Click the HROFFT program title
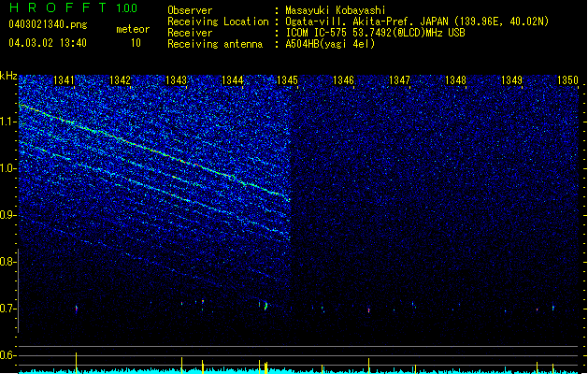Viewport: 588px width, 374px height. pos(58,7)
